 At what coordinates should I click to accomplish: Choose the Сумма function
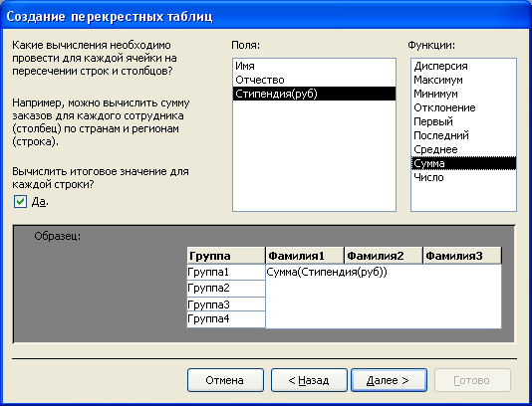click(x=463, y=163)
